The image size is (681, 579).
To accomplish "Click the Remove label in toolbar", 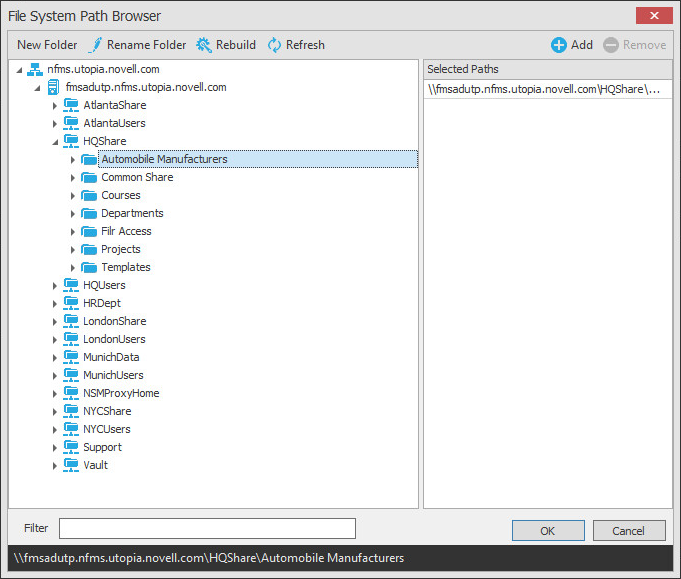I will (x=645, y=45).
